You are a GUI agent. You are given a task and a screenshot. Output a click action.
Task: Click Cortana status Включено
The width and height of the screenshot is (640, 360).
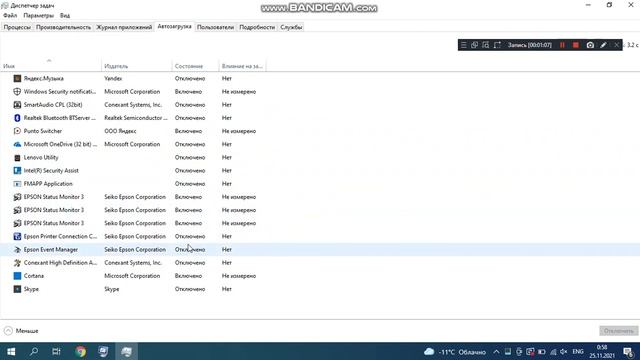tap(188, 276)
